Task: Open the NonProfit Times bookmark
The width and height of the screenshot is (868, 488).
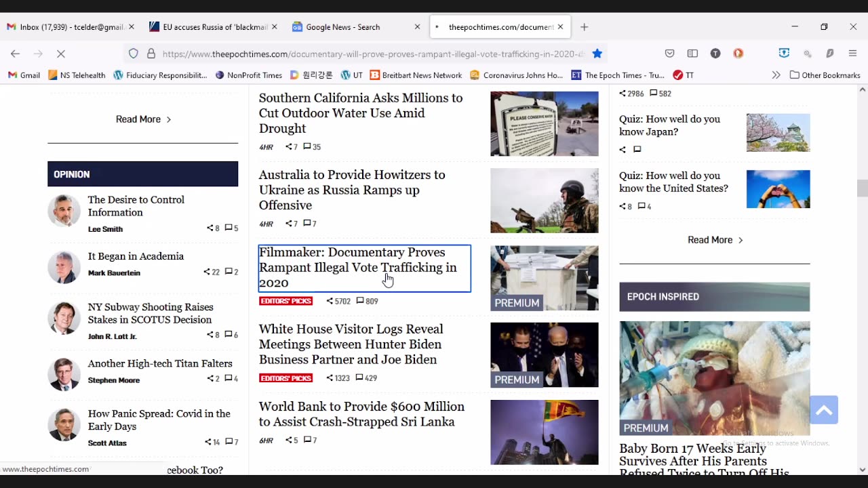Action: click(x=248, y=75)
